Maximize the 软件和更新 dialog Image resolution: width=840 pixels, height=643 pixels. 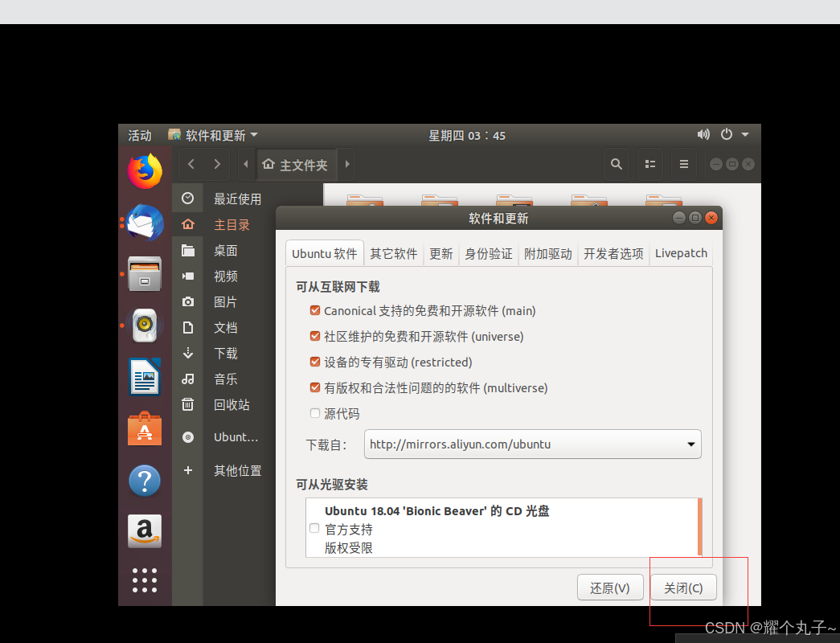695,218
